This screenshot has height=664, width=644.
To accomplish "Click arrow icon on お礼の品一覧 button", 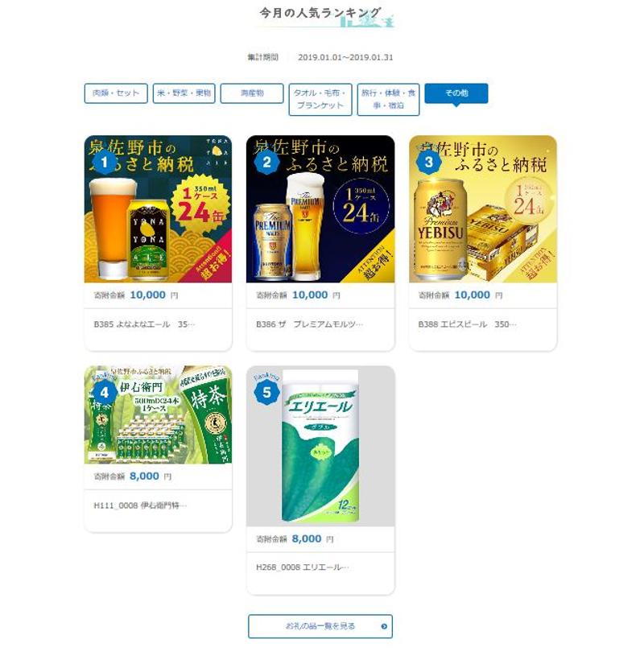I will [384, 626].
